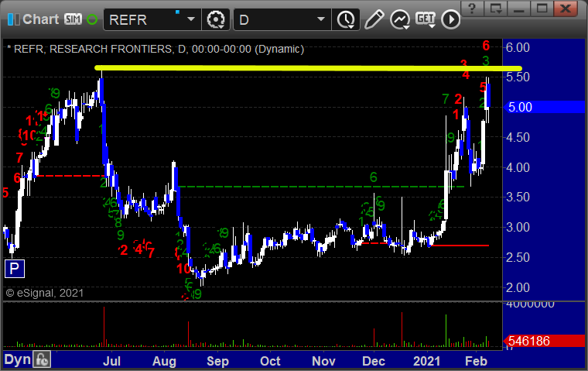The image size is (588, 371).
Task: Click the 2.50 price axis label
Action: pos(518,257)
